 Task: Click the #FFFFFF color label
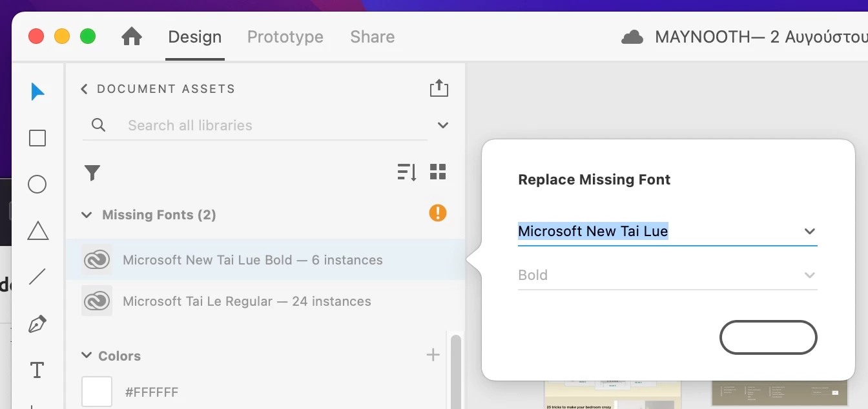tap(152, 392)
